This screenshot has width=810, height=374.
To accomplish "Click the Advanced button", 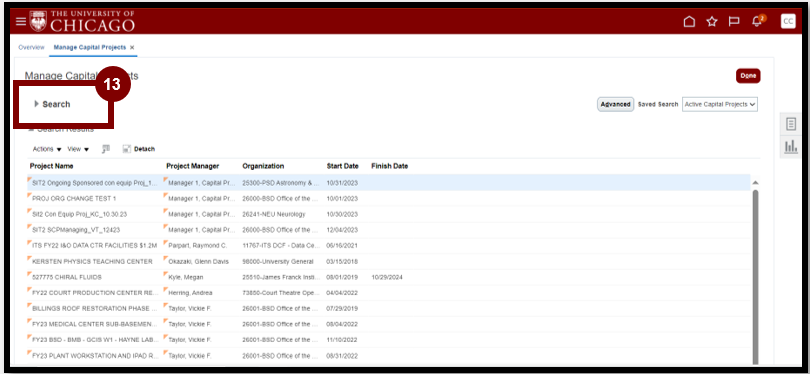I will [615, 104].
